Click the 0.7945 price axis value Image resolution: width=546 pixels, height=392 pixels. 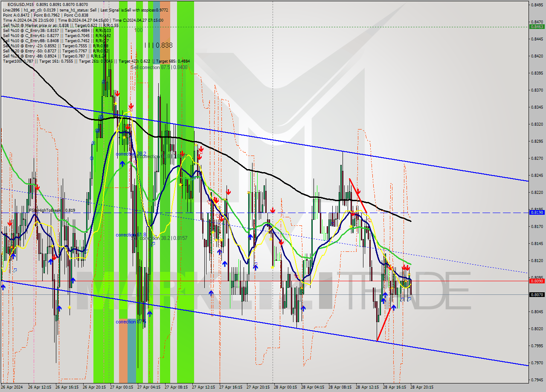[x=537, y=380]
